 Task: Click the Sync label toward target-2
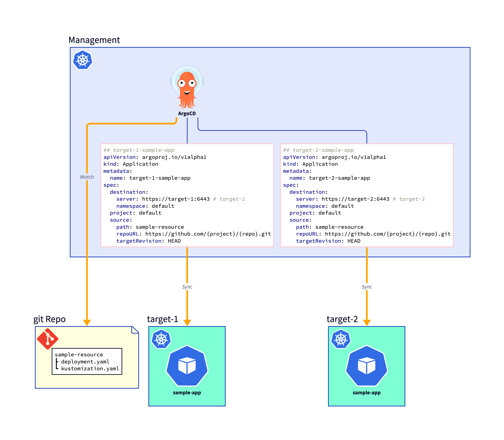tap(366, 287)
